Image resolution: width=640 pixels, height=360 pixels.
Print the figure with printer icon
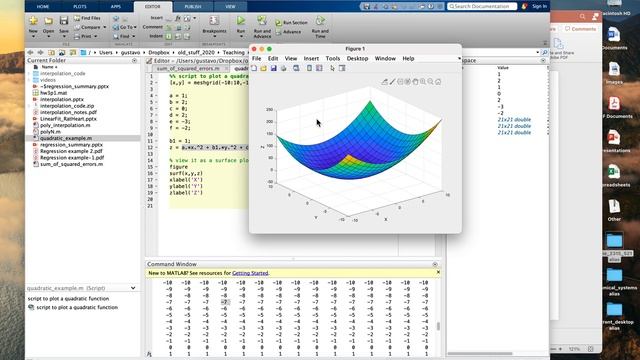click(284, 68)
